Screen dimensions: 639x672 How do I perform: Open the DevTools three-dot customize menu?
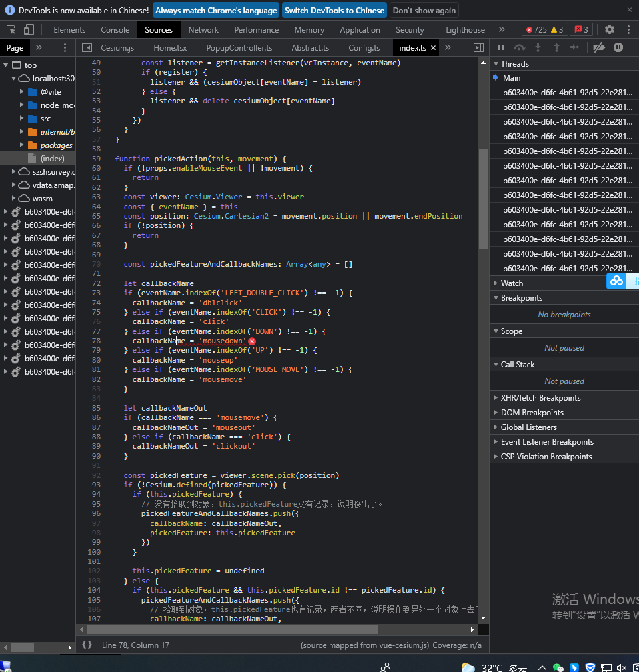click(629, 29)
